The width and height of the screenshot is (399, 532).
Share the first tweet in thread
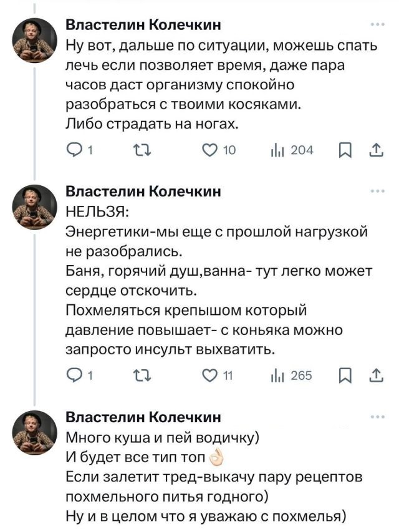376,150
